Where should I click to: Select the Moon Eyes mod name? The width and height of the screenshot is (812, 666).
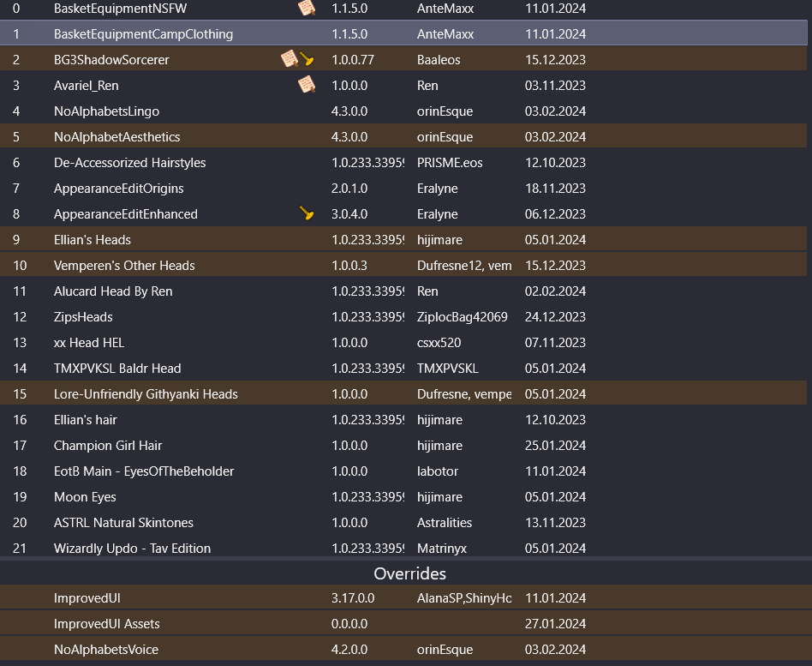85,497
